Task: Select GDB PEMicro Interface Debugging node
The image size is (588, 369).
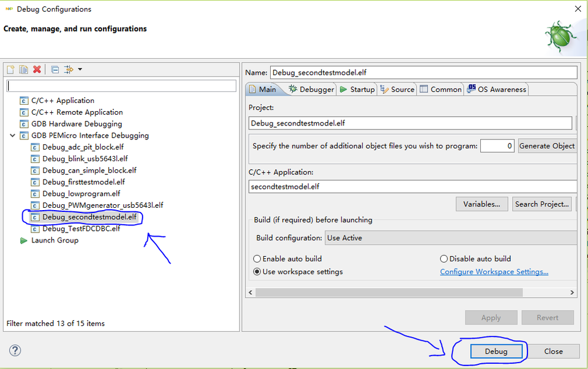Action: [x=90, y=135]
